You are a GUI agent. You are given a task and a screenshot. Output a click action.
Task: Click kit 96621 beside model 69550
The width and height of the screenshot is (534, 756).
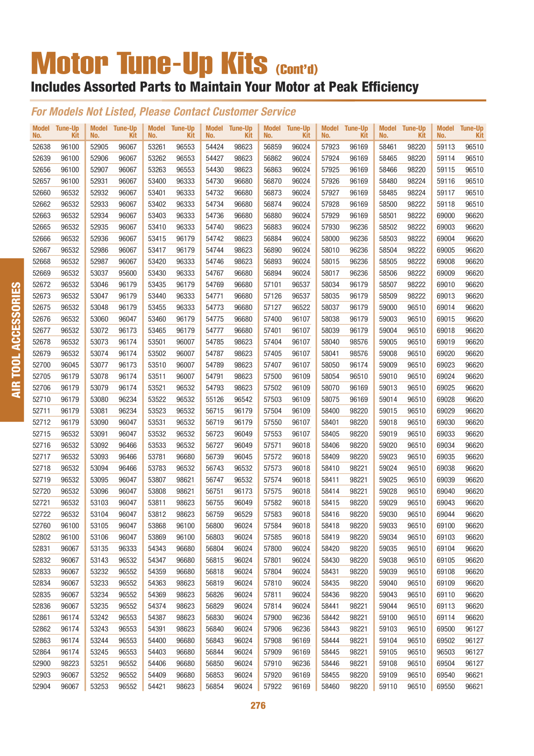tap(474, 687)
